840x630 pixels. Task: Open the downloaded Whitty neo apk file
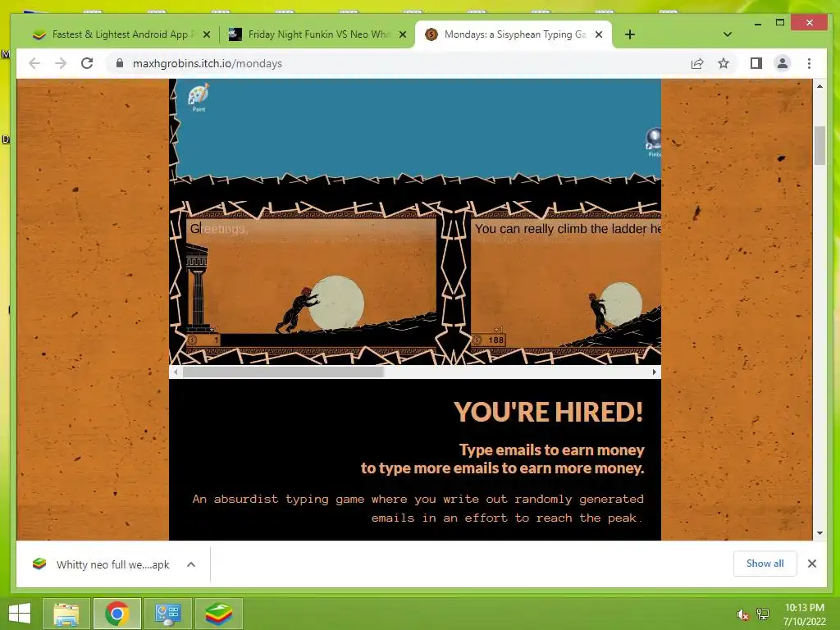[102, 564]
